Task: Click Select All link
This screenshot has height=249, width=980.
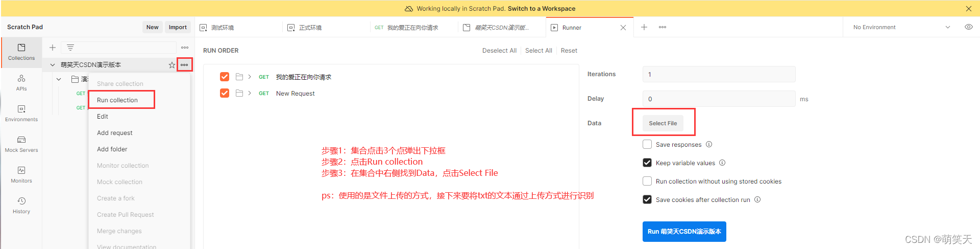Action: [538, 51]
